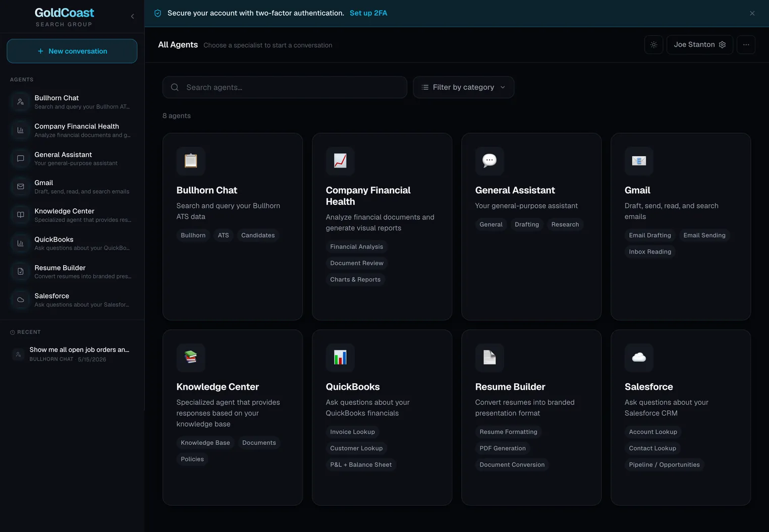Click QuickBooks card bar chart icon

coord(340,358)
